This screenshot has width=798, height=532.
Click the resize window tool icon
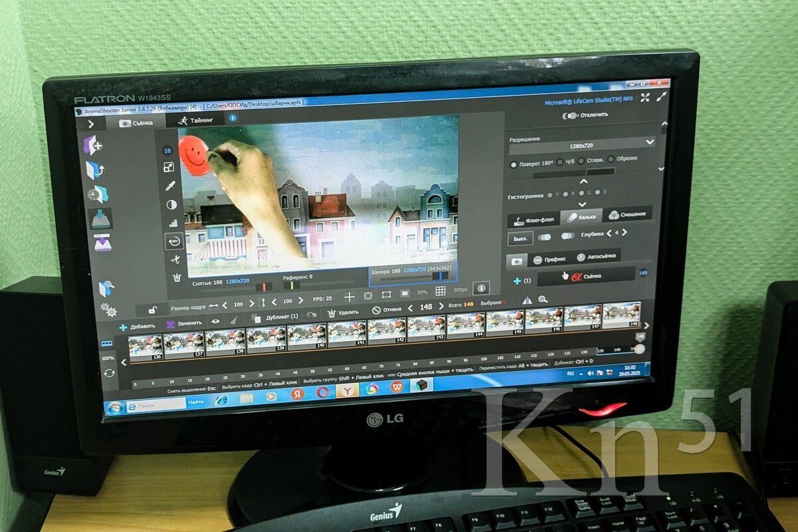click(x=169, y=168)
